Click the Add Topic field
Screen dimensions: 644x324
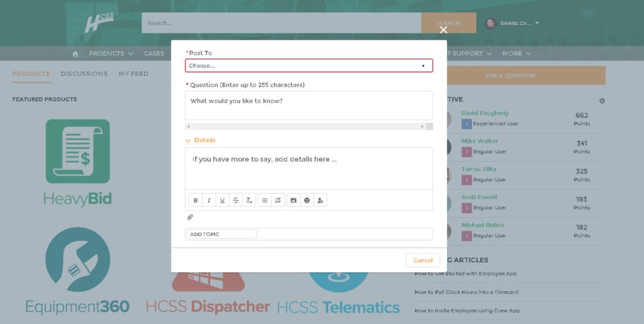tap(222, 234)
